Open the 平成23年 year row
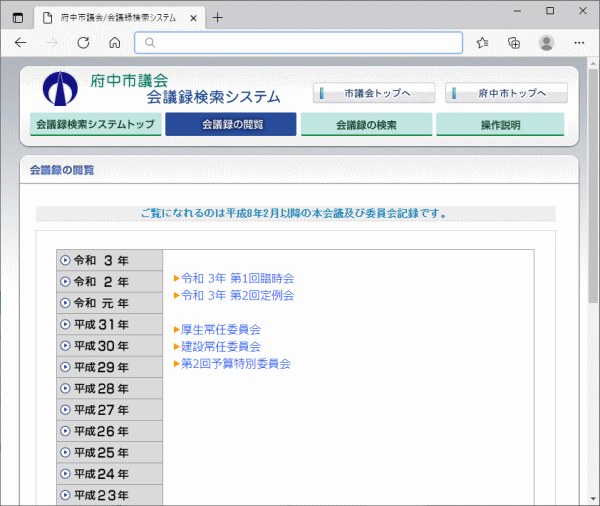 pos(109,495)
